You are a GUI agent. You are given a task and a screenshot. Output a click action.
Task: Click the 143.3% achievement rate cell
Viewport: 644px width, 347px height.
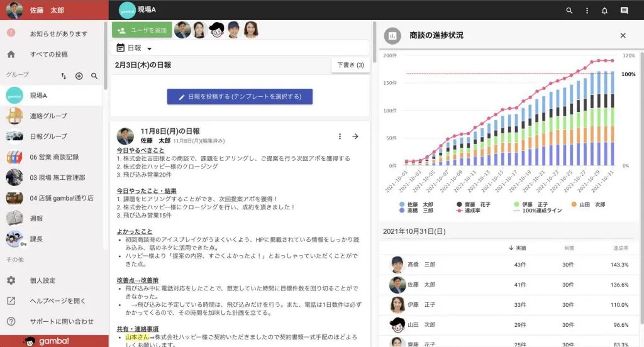[x=619, y=265]
